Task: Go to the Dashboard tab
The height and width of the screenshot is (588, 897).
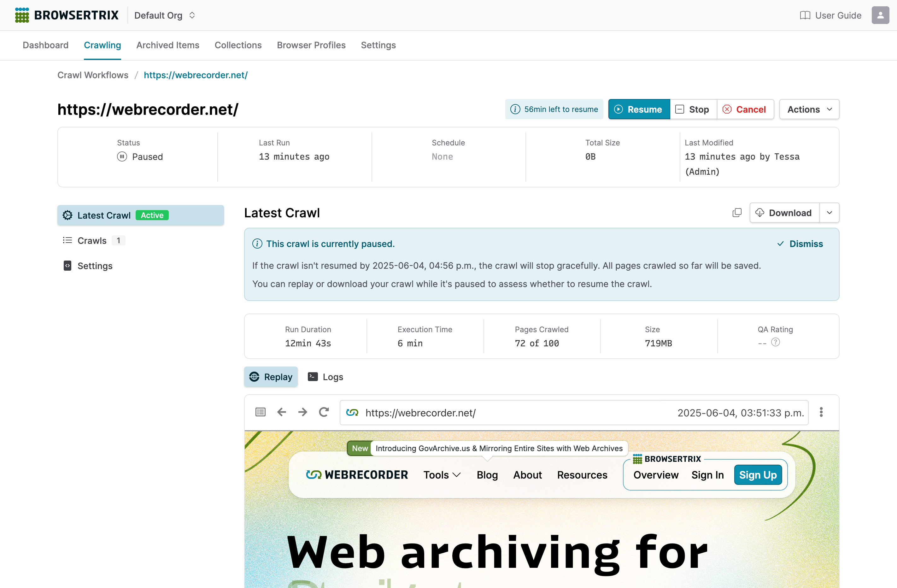Action: click(46, 45)
